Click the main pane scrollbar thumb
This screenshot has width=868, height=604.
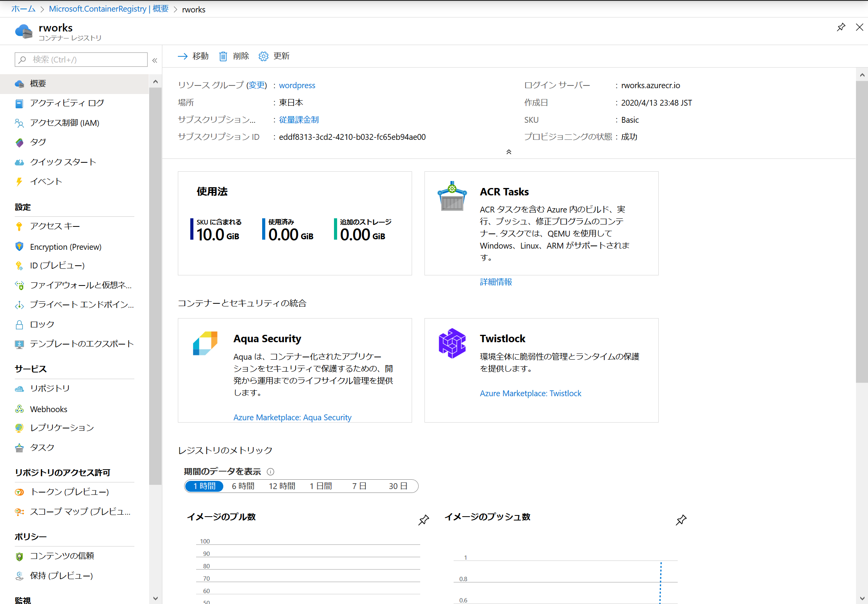862,232
